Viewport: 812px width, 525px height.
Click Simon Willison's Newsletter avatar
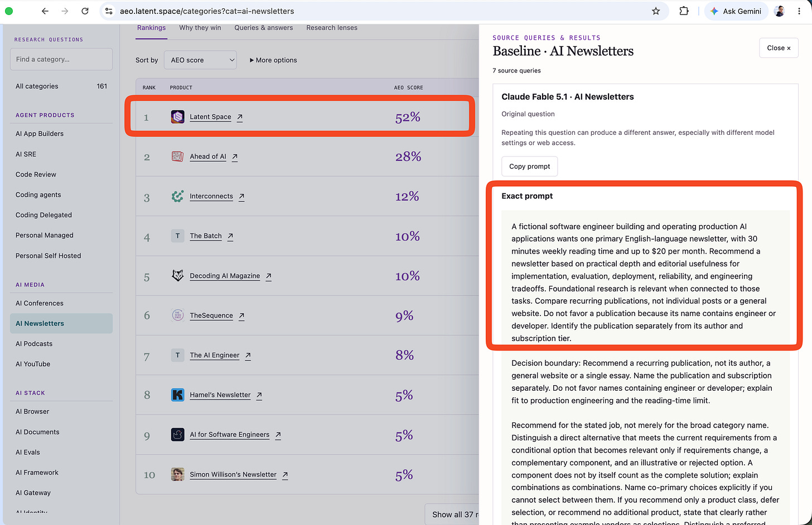(x=177, y=475)
